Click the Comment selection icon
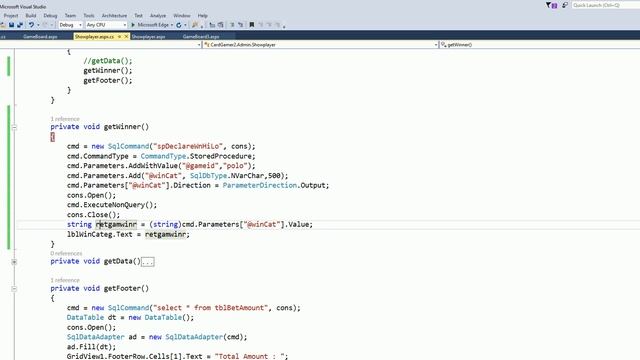640x360 pixels. point(232,25)
